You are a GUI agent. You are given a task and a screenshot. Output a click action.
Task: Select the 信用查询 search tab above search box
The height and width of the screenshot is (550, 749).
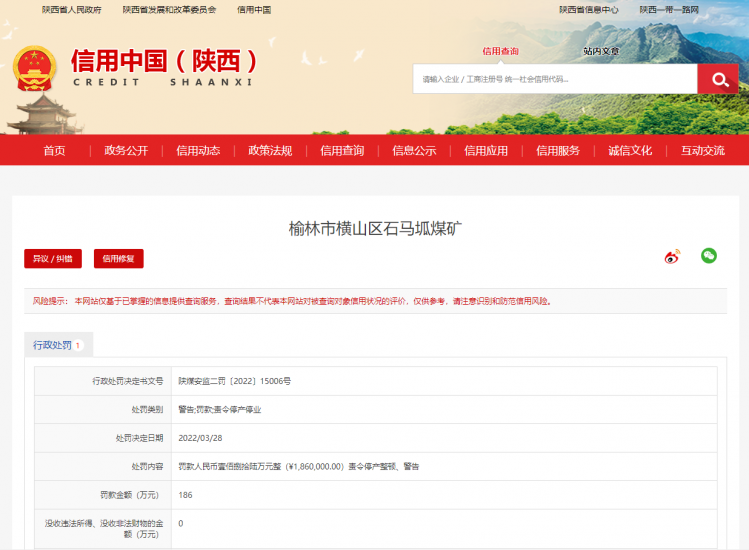[x=500, y=51]
